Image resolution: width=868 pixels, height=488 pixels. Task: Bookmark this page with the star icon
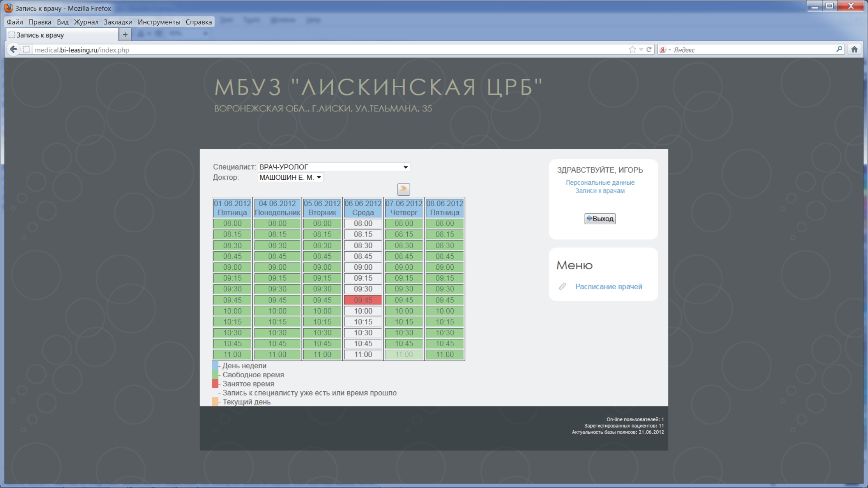point(632,49)
